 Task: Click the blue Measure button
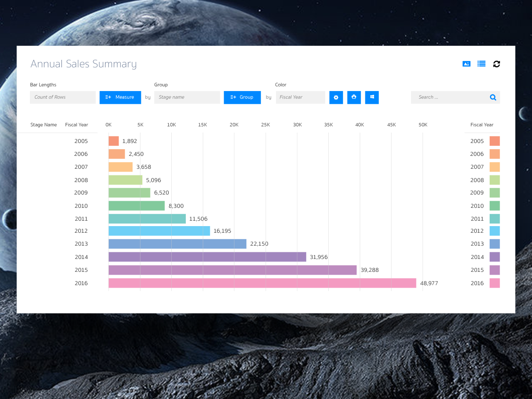click(120, 97)
